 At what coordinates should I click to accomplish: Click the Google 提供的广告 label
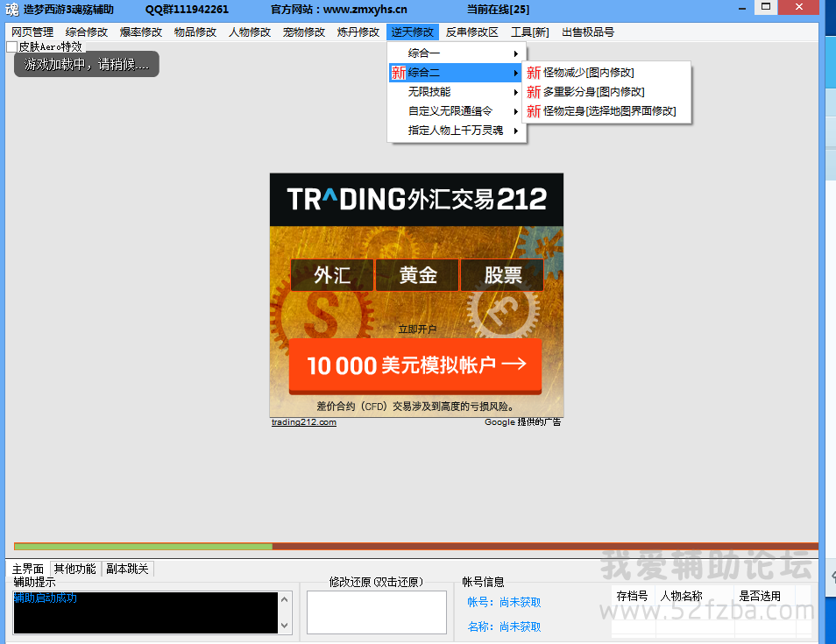coord(522,422)
